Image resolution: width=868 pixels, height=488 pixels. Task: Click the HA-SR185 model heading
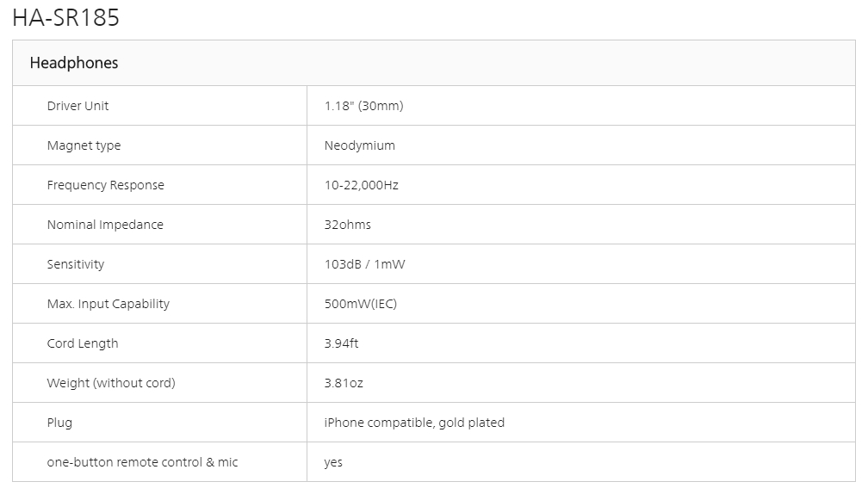[65, 18]
